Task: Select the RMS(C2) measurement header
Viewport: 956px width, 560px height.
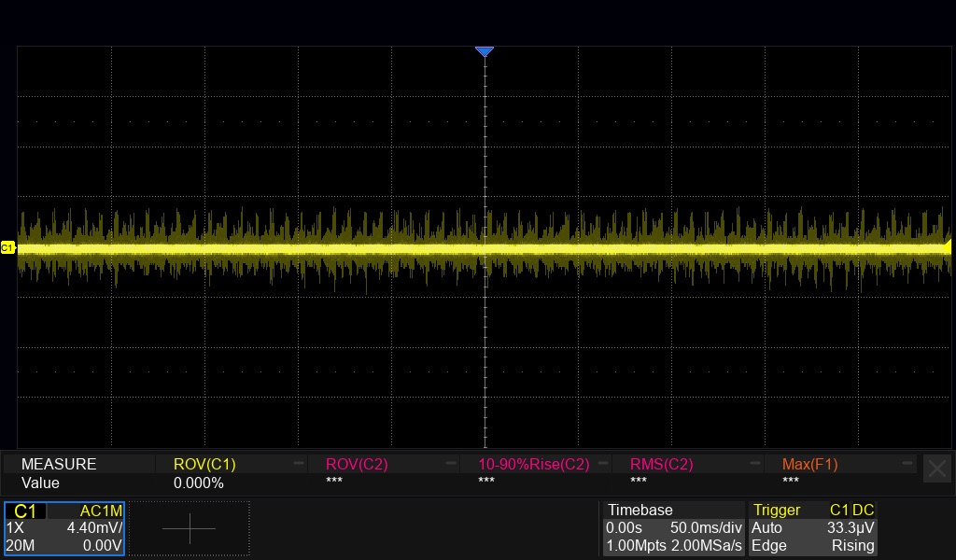Action: click(662, 464)
